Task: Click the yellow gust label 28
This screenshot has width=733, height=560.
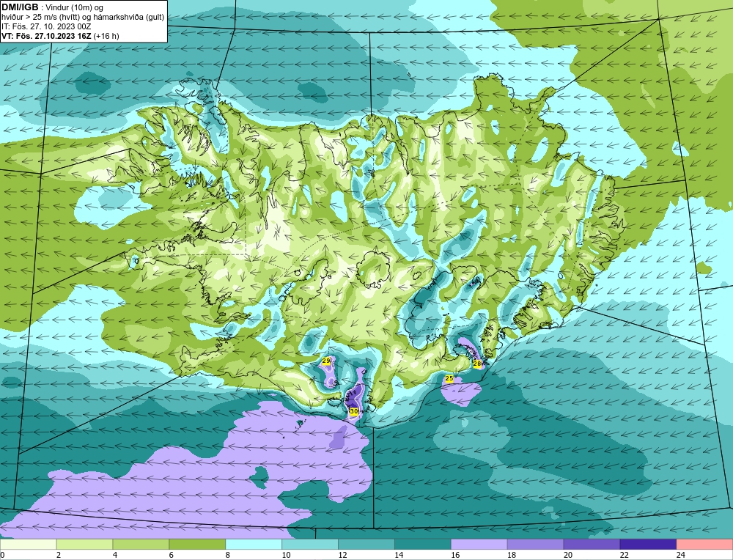Action: point(477,364)
